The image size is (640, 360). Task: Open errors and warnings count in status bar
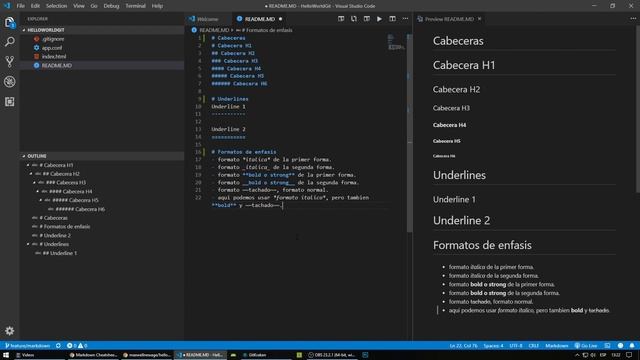click(x=77, y=346)
